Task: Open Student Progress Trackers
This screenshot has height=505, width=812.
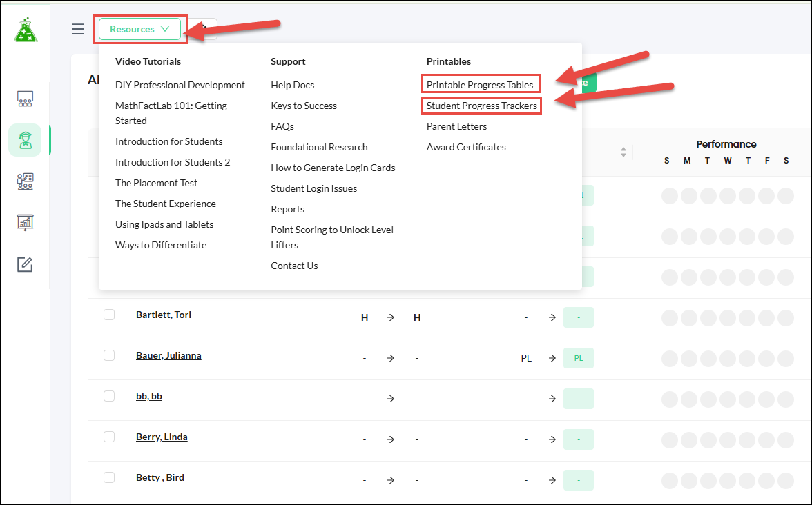Action: (482, 106)
